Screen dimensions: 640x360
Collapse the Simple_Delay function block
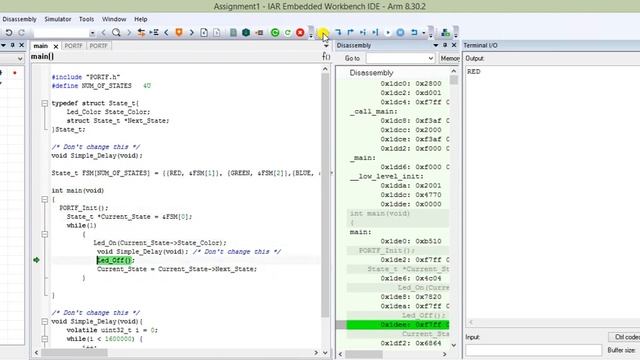point(44,322)
